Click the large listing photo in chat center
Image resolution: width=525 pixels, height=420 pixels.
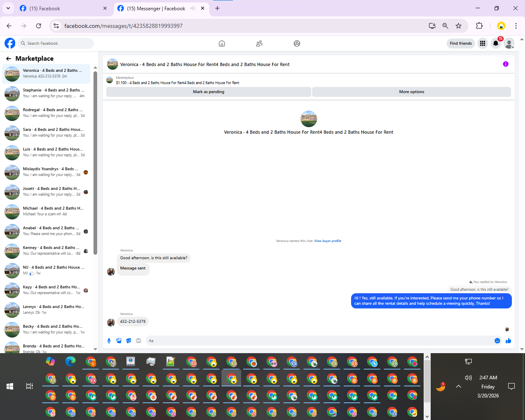(309, 119)
